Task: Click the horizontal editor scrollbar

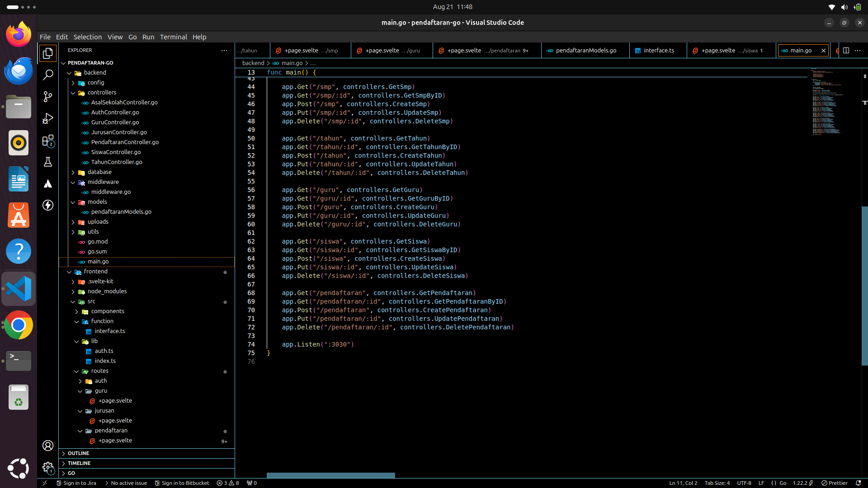Action: point(330,475)
